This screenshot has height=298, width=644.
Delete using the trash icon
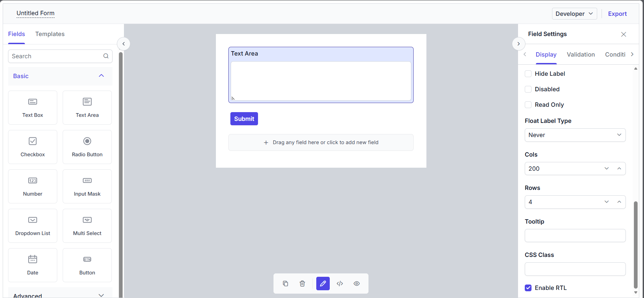[x=302, y=284]
